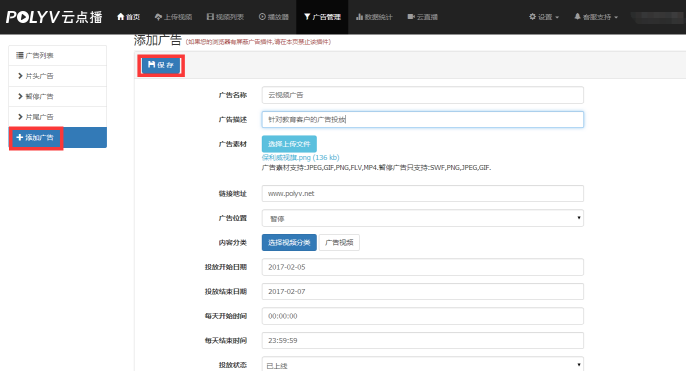Click into the 广告名称 input field
This screenshot has height=371, width=686.
tap(423, 95)
